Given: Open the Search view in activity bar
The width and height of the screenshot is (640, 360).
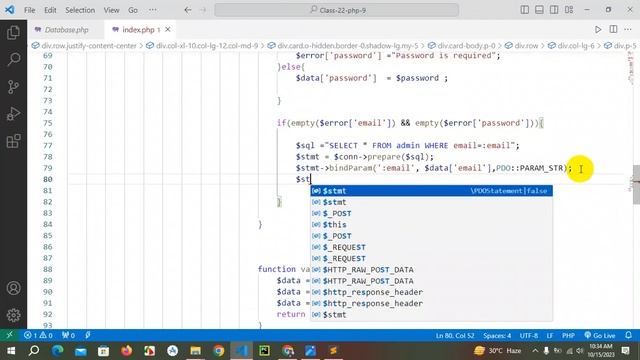Looking at the screenshot, I should (13, 60).
